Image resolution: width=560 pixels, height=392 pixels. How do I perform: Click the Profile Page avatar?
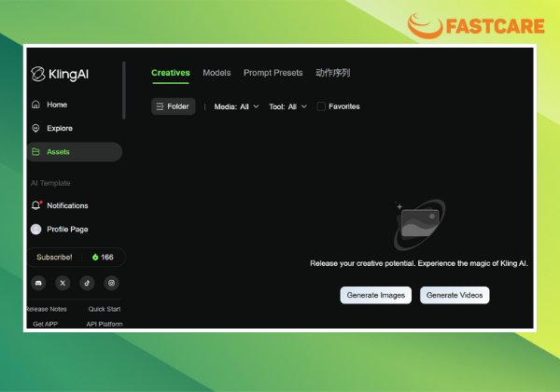35,230
